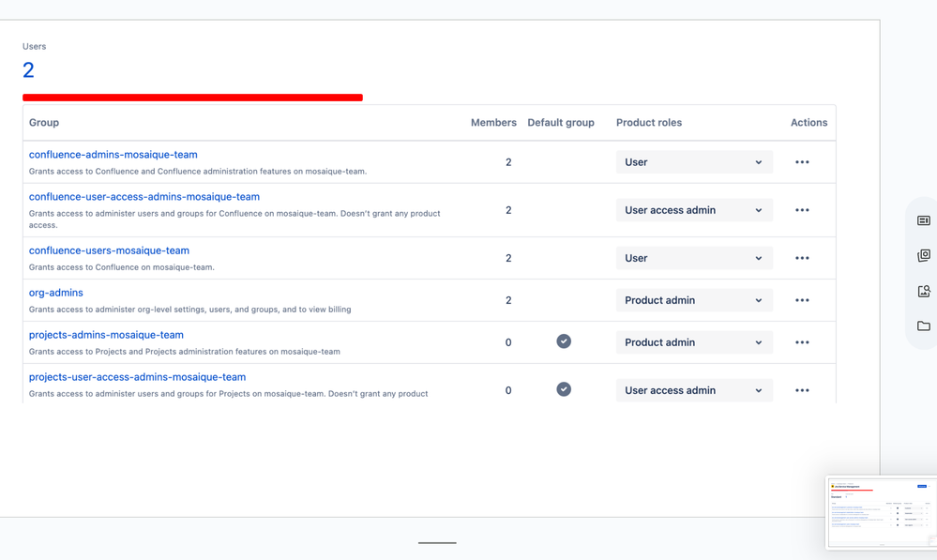The height and width of the screenshot is (560, 937).
Task: Click default group checkmark for projects-user-access-admins-mosaique-team
Action: click(x=564, y=389)
